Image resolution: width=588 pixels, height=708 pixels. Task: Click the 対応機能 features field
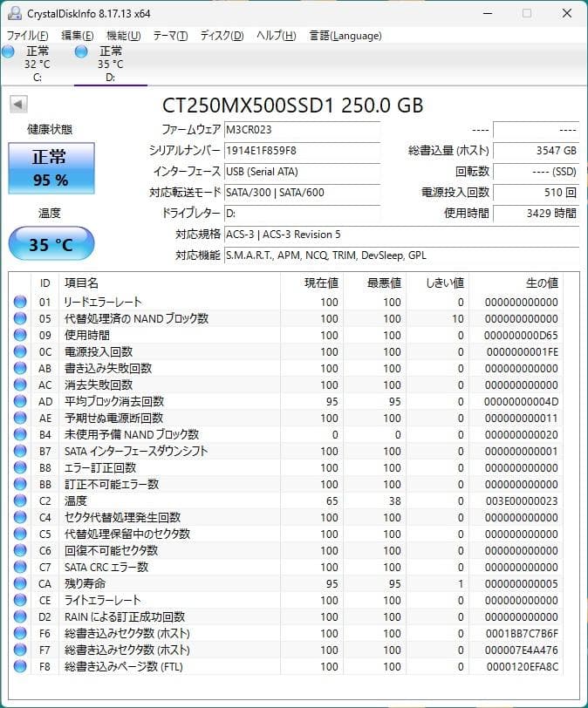click(x=401, y=255)
